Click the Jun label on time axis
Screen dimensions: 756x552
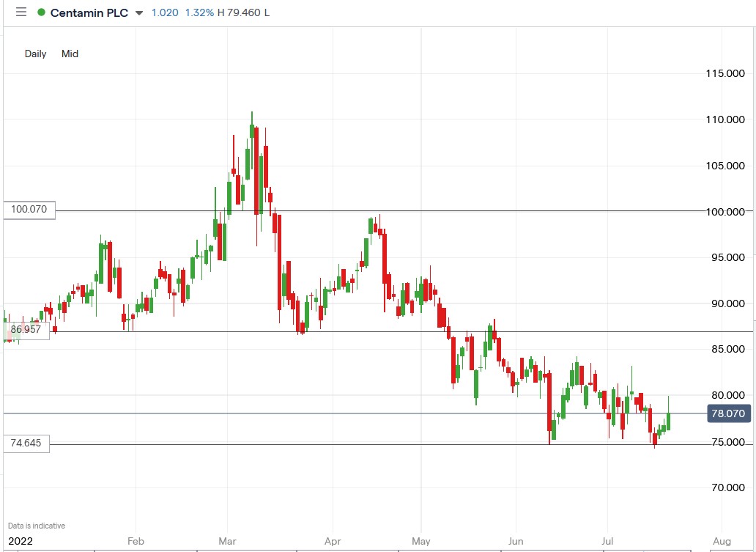(x=516, y=541)
